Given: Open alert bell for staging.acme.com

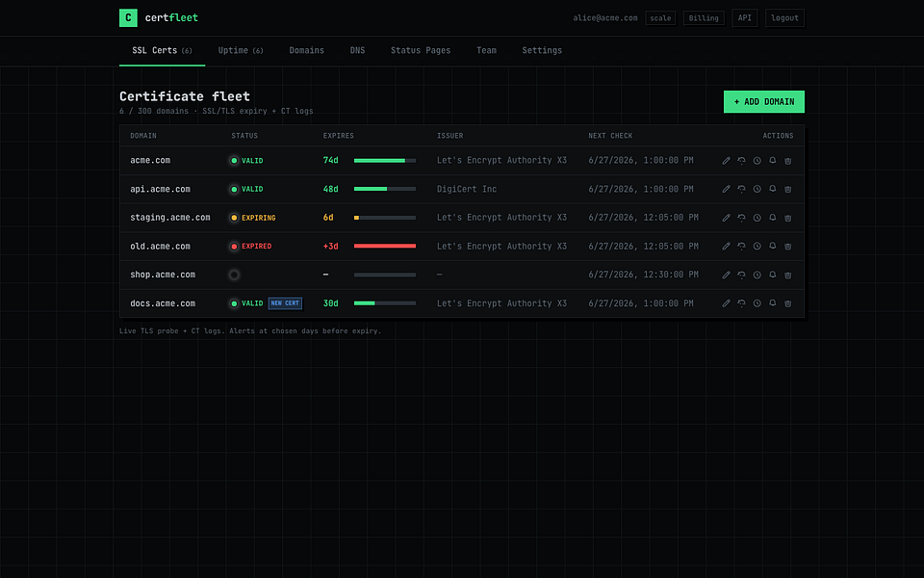Looking at the screenshot, I should [773, 218].
